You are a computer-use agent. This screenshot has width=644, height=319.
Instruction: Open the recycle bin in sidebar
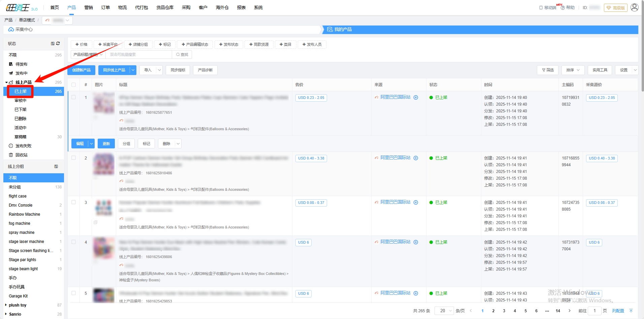21,155
